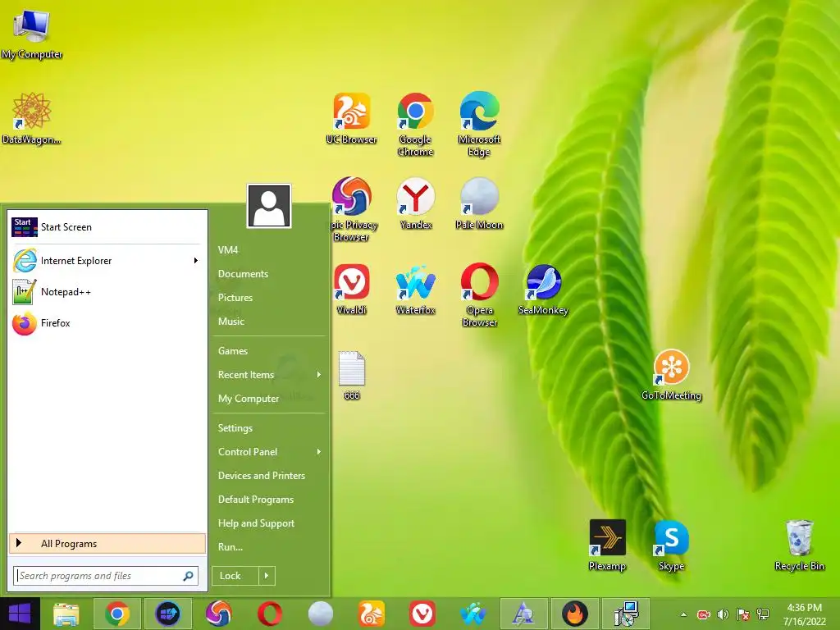Click the search magnifier icon in Start menu

[188, 576]
